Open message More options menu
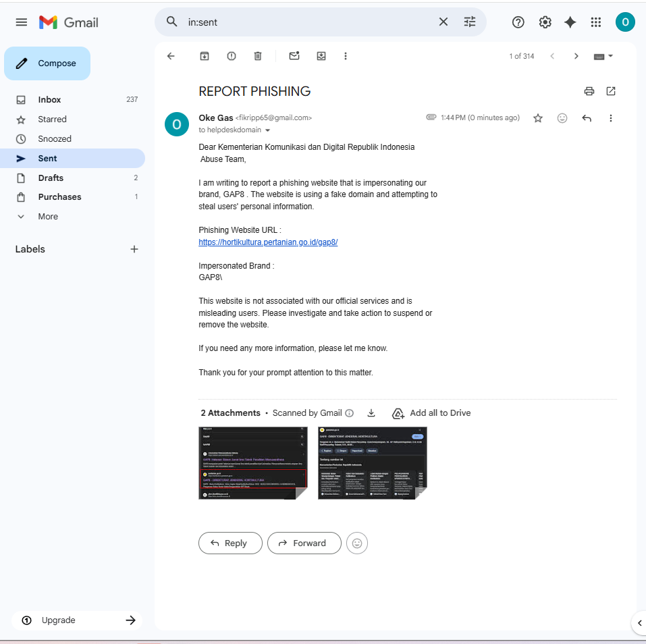646x644 pixels. 611,118
